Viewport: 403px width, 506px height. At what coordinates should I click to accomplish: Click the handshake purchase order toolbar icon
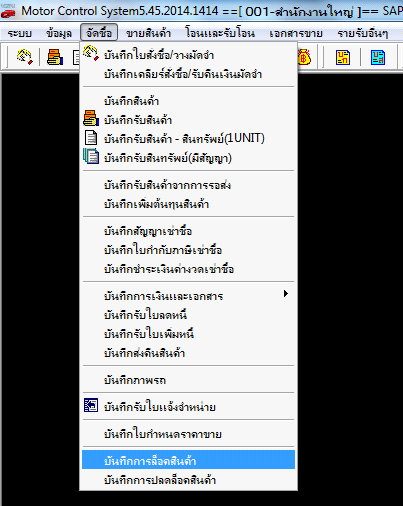[x=24, y=57]
